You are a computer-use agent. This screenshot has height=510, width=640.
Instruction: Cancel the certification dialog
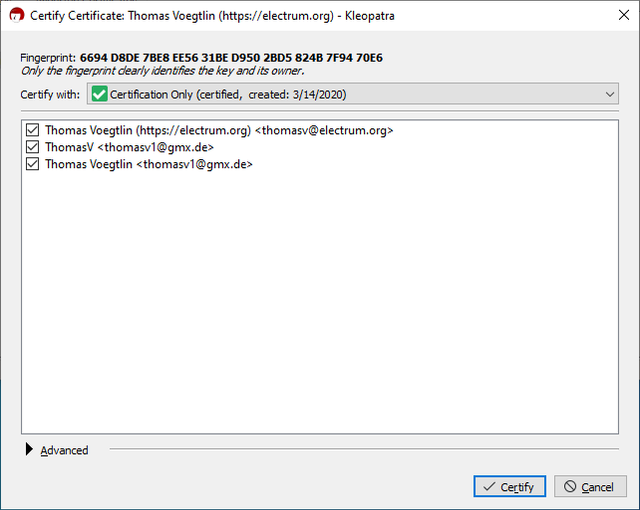(590, 486)
